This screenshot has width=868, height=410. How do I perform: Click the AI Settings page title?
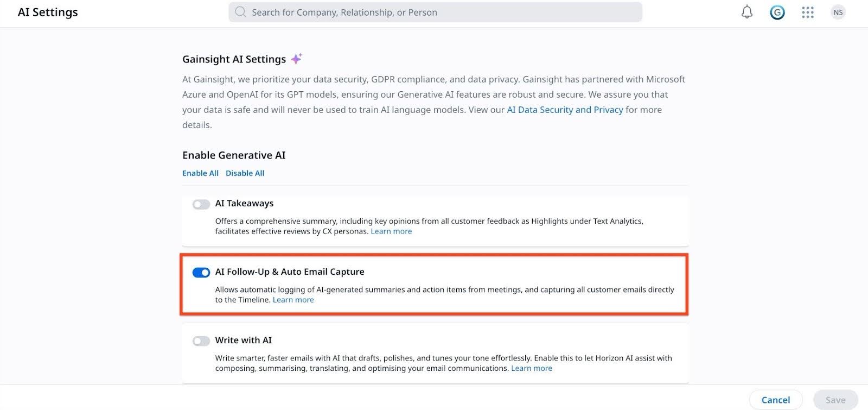click(x=48, y=12)
